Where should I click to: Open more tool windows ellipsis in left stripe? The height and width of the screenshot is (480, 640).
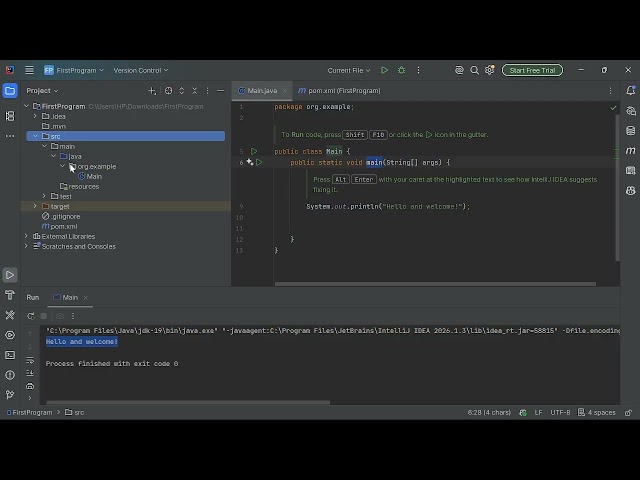click(x=10, y=136)
